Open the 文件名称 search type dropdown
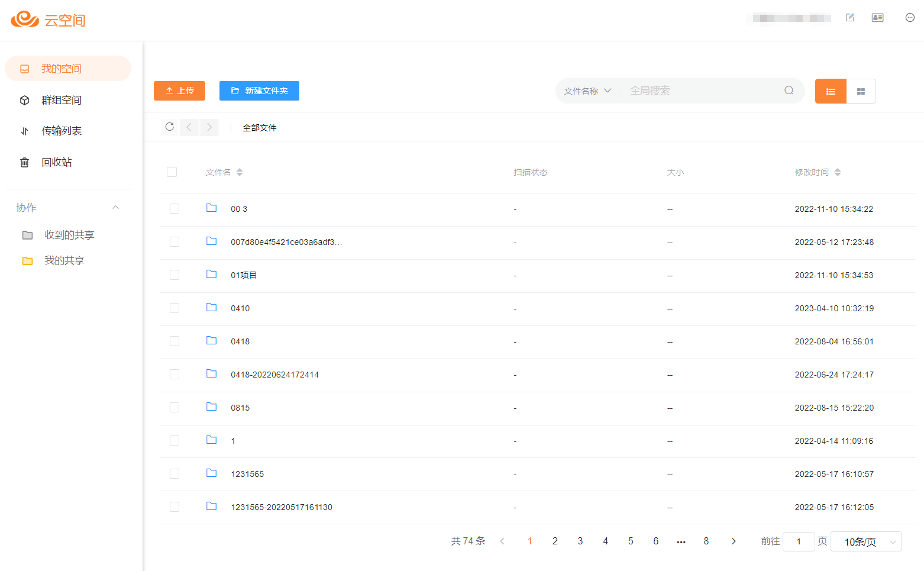The image size is (924, 571). pyautogui.click(x=587, y=91)
